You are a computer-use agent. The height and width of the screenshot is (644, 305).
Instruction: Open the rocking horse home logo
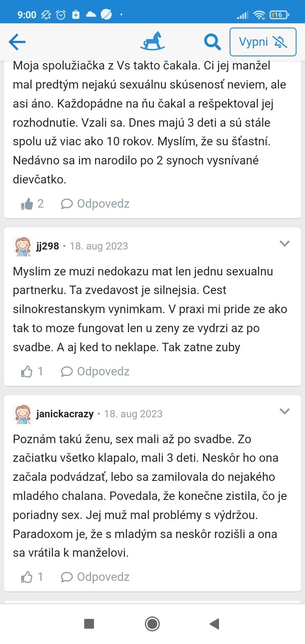click(x=152, y=42)
